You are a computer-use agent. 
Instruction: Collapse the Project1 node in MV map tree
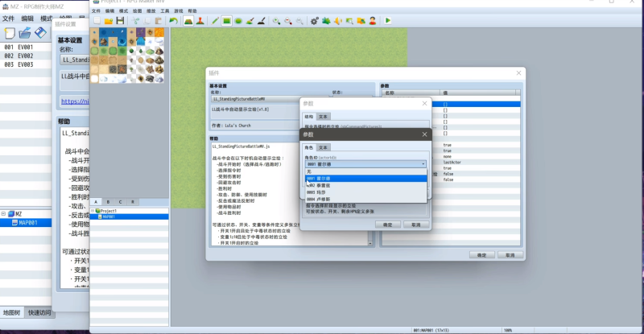[93, 211]
